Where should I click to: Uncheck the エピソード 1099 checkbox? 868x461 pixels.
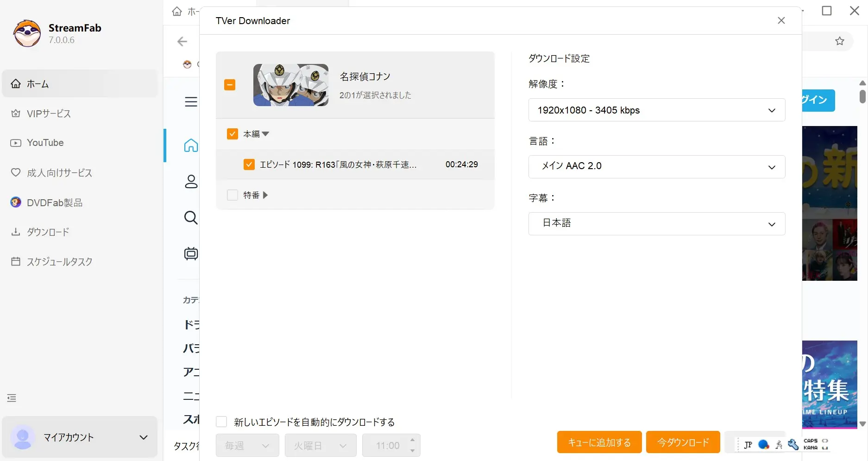(249, 164)
